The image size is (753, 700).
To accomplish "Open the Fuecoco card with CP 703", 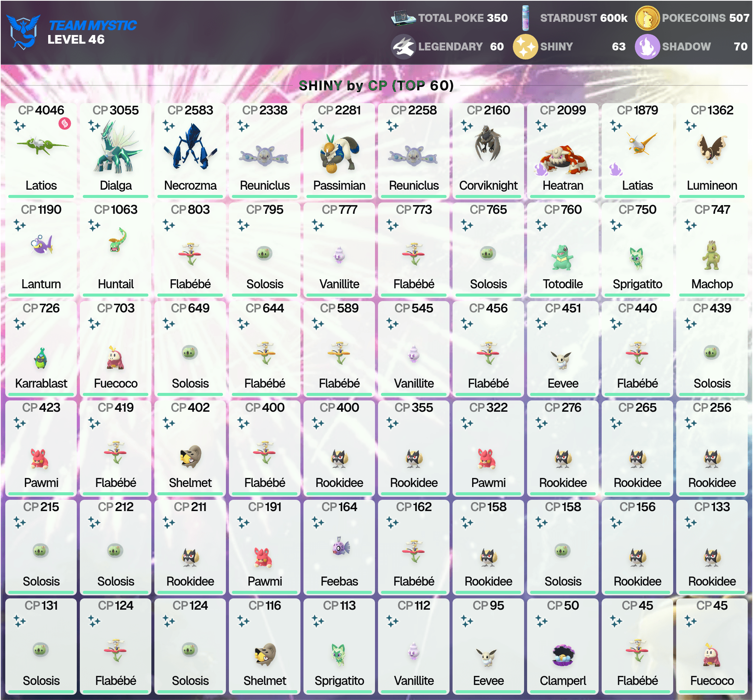I will 116,348.
